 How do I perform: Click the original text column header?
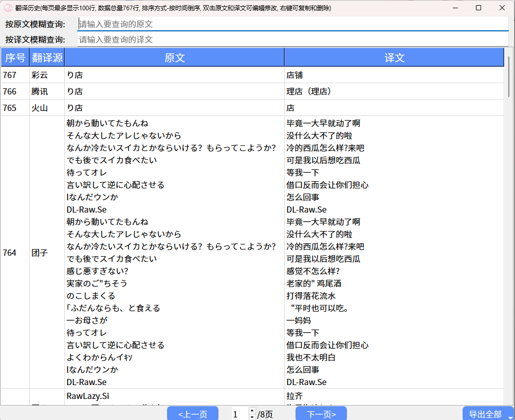[x=174, y=58]
